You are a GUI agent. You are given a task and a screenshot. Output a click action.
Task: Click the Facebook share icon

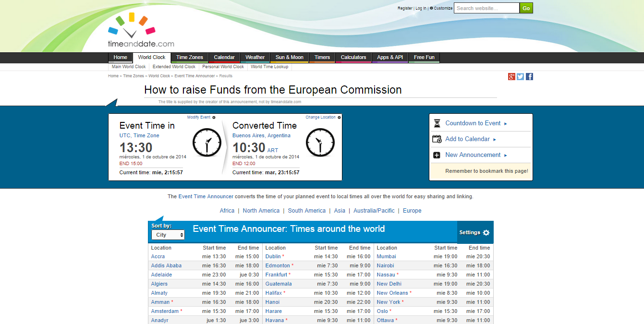click(x=529, y=77)
